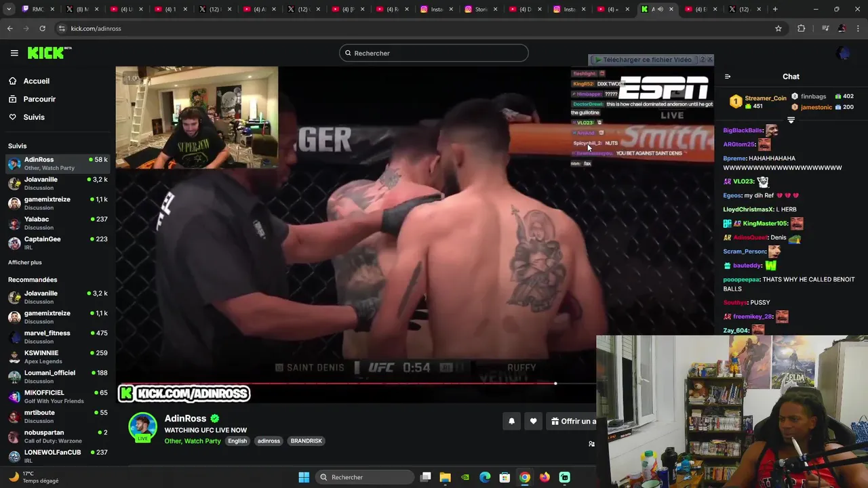Open File Explorer from the taskbar
Screen dimensions: 868x488
[x=446, y=477]
